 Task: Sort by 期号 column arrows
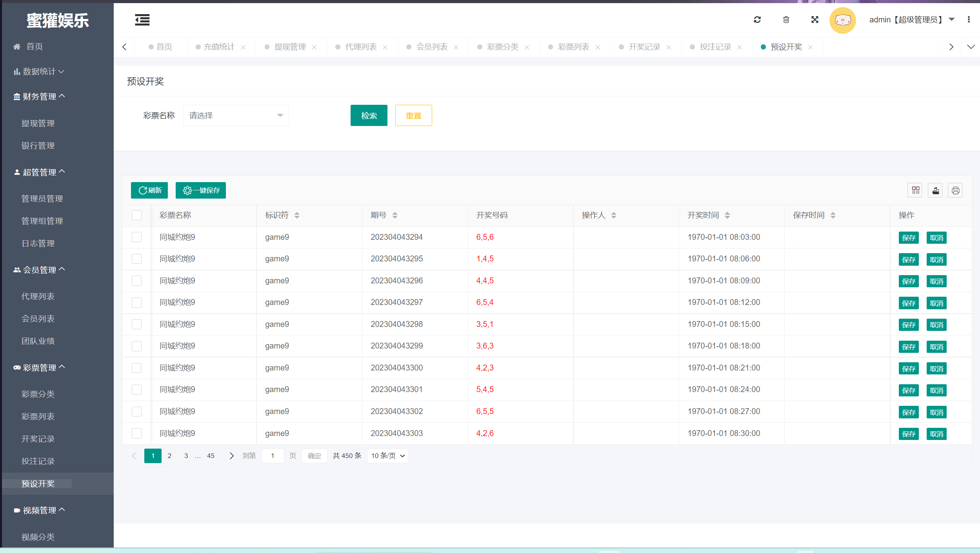(395, 215)
